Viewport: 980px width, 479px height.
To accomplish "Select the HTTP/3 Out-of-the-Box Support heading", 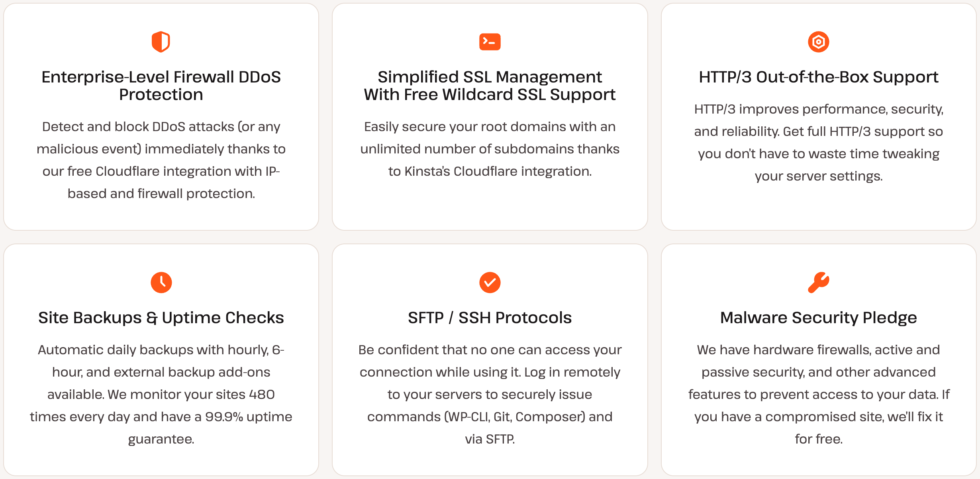I will [x=818, y=77].
